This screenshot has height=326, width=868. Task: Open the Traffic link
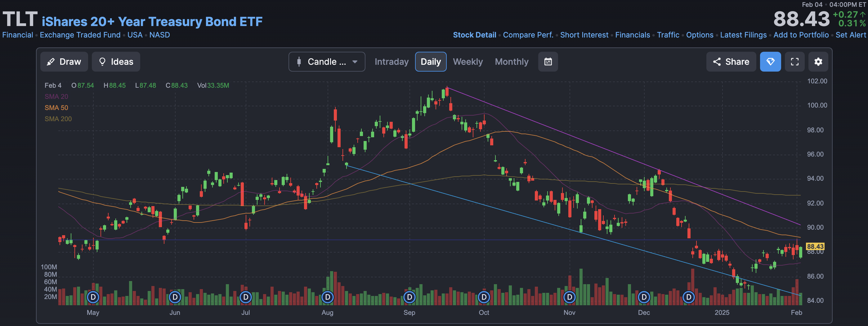pos(668,35)
